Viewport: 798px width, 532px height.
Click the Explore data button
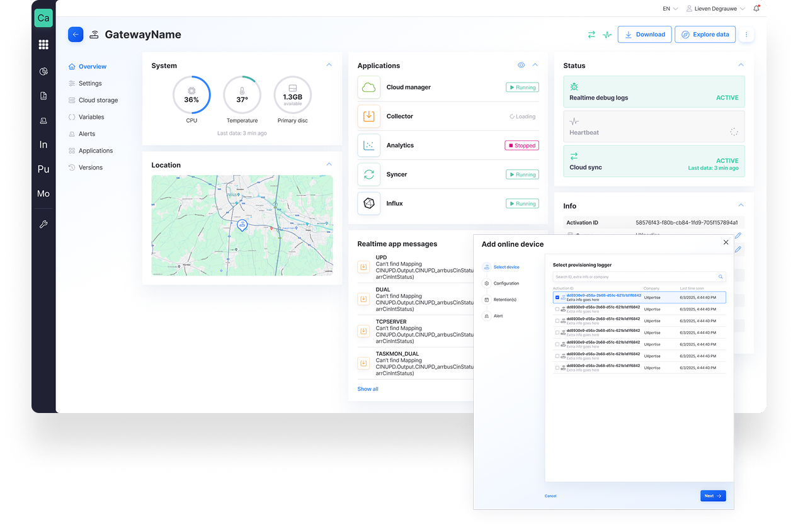point(705,35)
